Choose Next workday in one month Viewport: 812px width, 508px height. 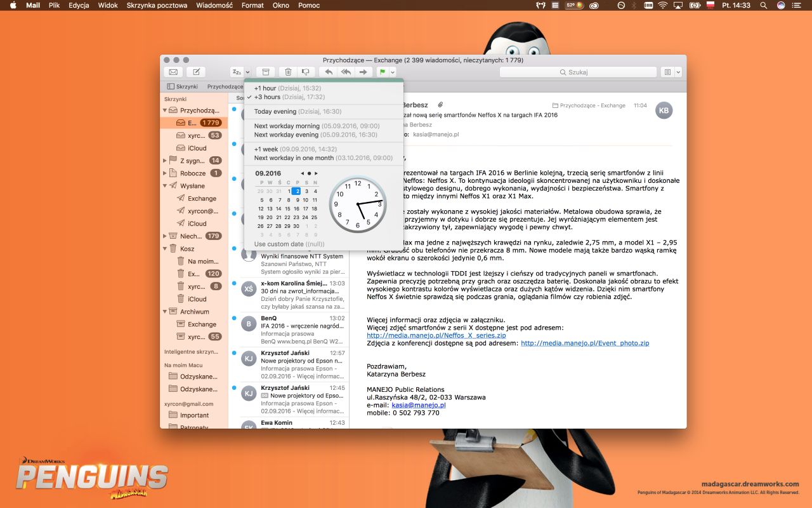(324, 158)
